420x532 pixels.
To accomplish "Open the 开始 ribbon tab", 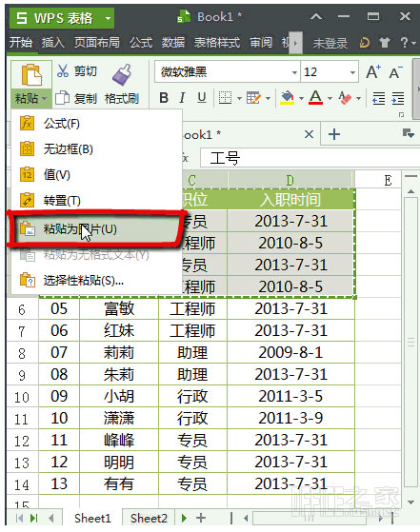I will point(21,43).
